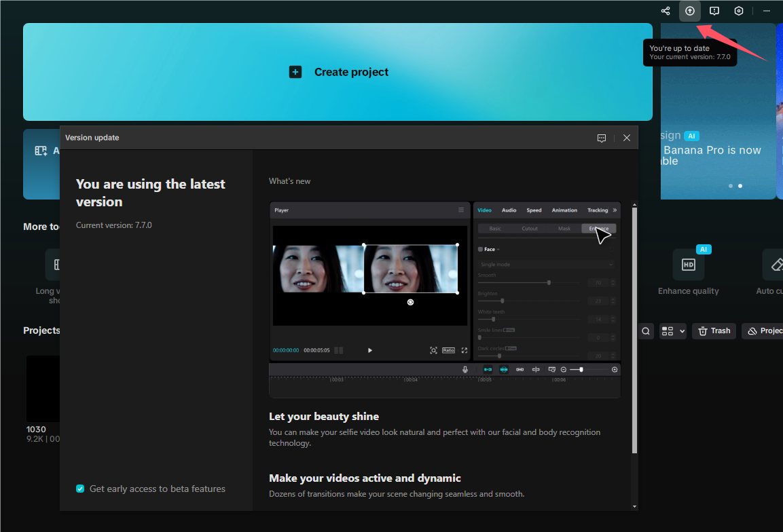Click the cloud-off icon on the Project filter
This screenshot has height=532, width=783.
tap(752, 330)
